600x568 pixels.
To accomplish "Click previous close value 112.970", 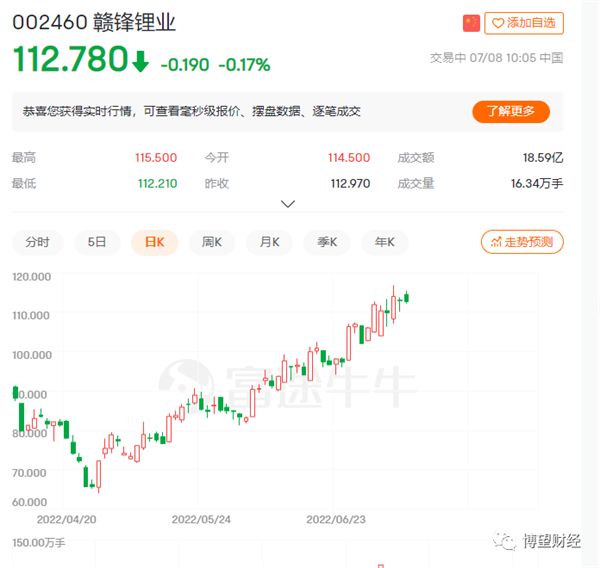I will point(351,184).
